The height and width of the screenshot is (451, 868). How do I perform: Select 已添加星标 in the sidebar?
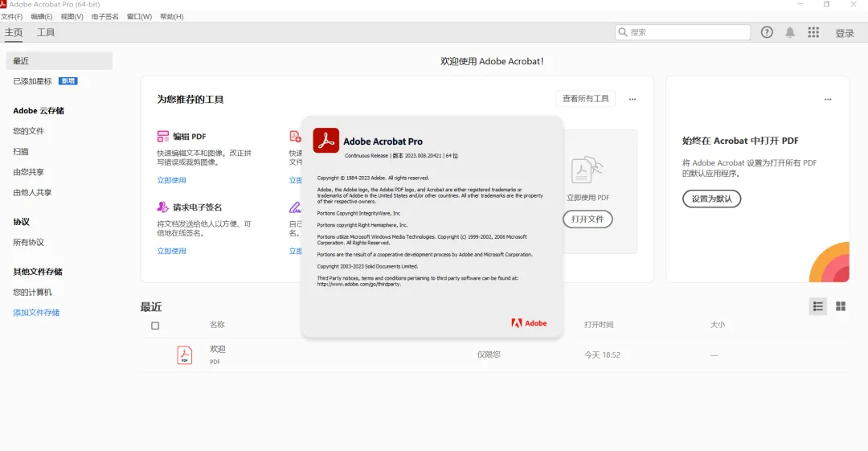(x=33, y=81)
